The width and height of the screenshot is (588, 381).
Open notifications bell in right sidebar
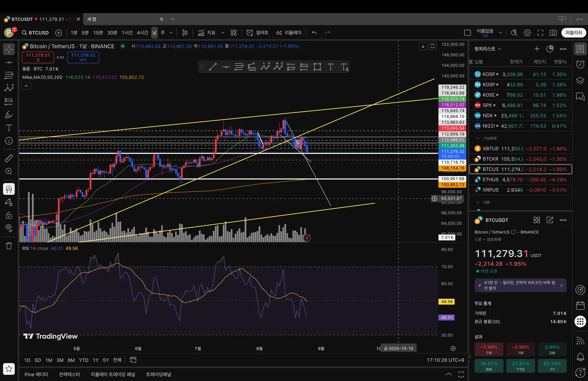pos(580,357)
